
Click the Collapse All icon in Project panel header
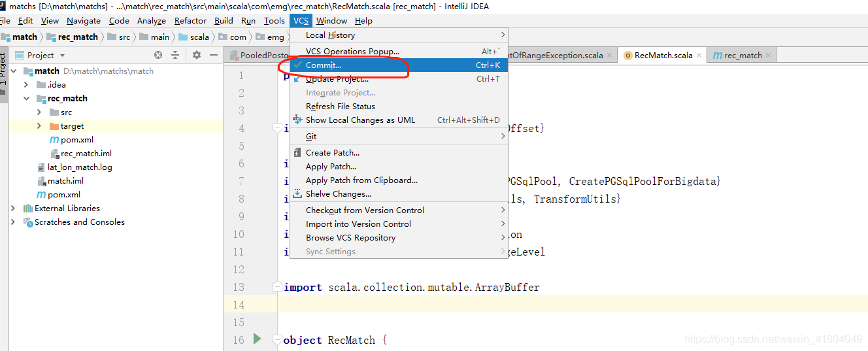tap(175, 56)
